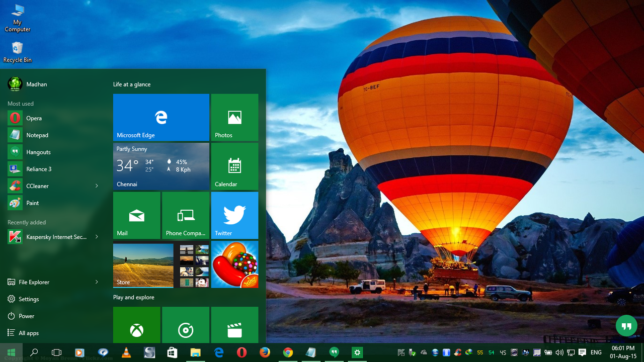Click the CCleaner tray icon

point(458,352)
